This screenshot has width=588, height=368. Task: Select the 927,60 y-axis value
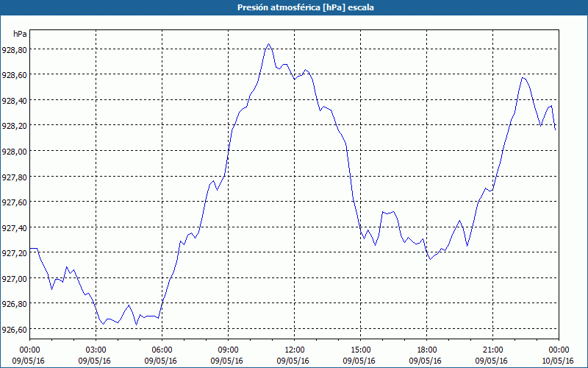click(14, 202)
